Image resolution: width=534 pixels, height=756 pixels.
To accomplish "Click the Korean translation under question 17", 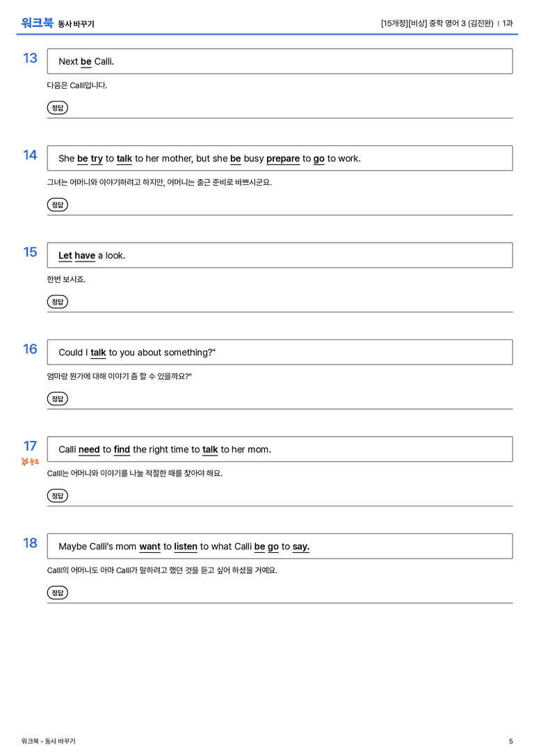I will (134, 474).
